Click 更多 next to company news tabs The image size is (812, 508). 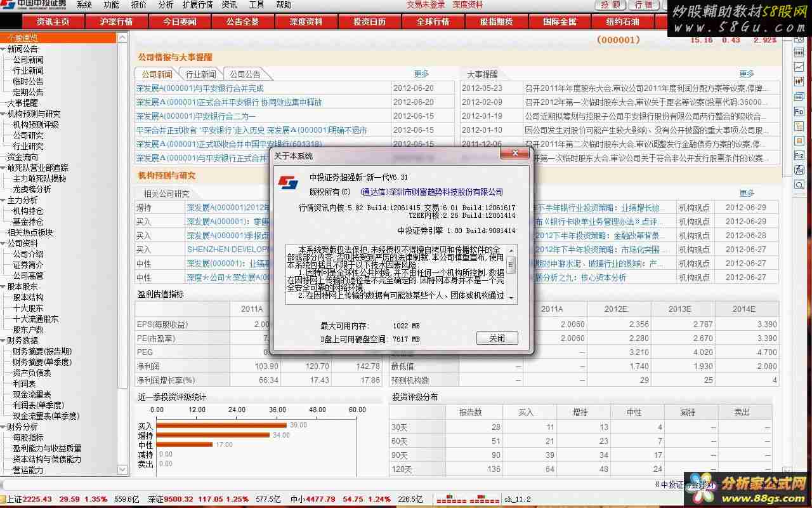pyautogui.click(x=421, y=74)
